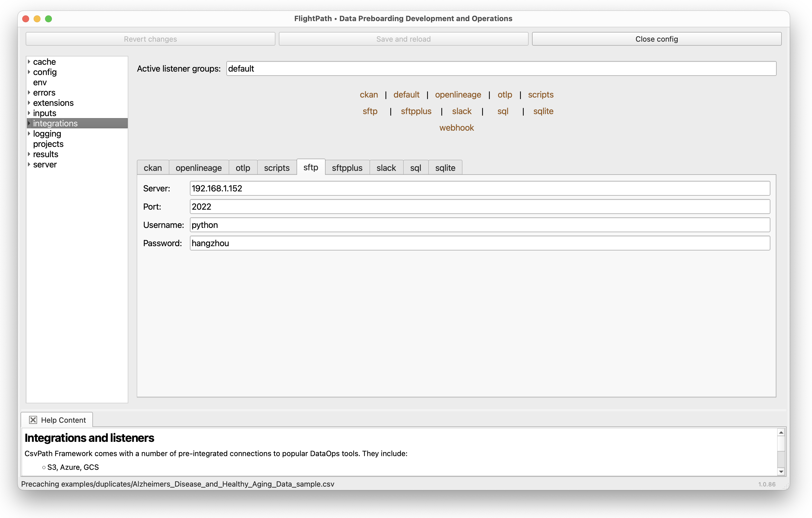This screenshot has height=518, width=812.
Task: Select env item in sidebar
Action: point(40,82)
